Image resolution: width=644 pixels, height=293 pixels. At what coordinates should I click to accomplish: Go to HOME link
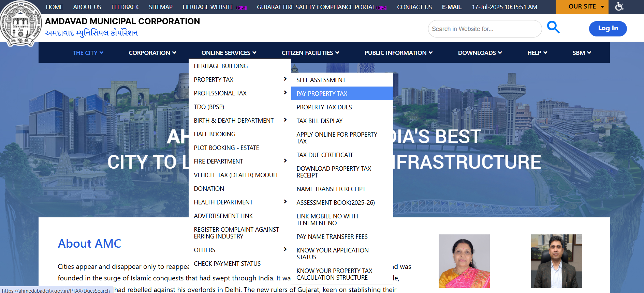(x=55, y=7)
